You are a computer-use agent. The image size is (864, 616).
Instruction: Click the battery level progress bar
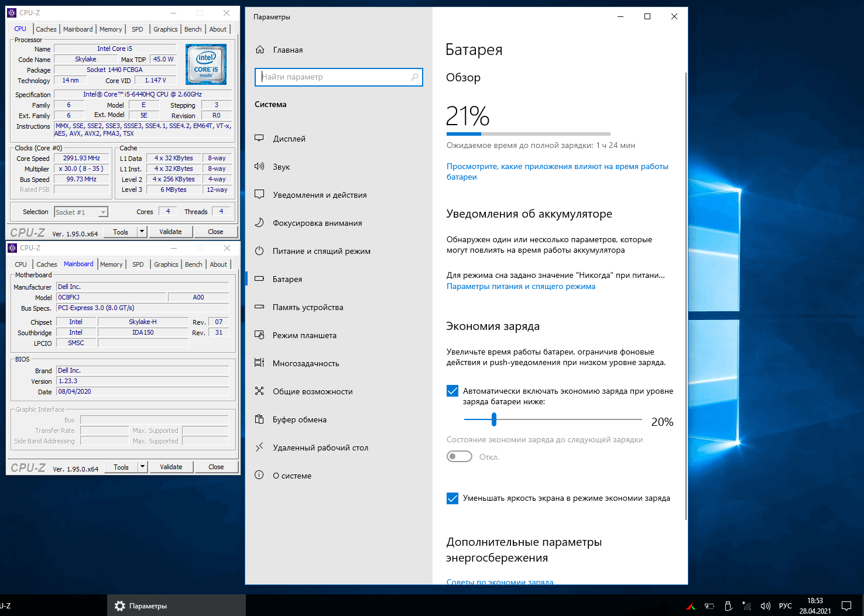coord(528,134)
